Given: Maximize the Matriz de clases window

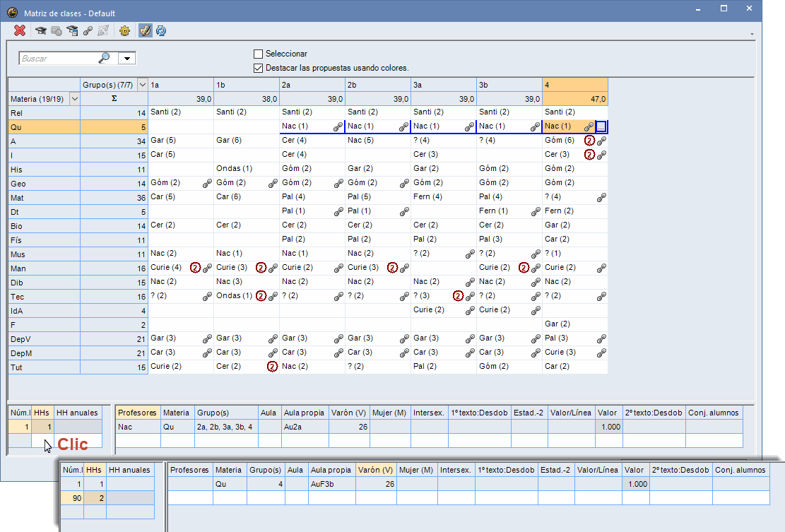Looking at the screenshot, I should 724,8.
